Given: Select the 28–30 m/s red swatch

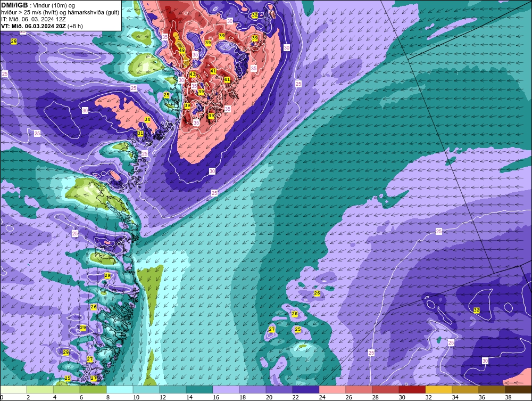Looking at the screenshot, I should [385, 389].
